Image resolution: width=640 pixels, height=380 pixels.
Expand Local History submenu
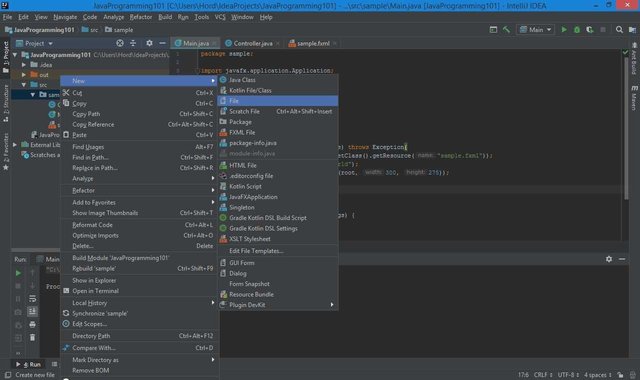(x=139, y=303)
